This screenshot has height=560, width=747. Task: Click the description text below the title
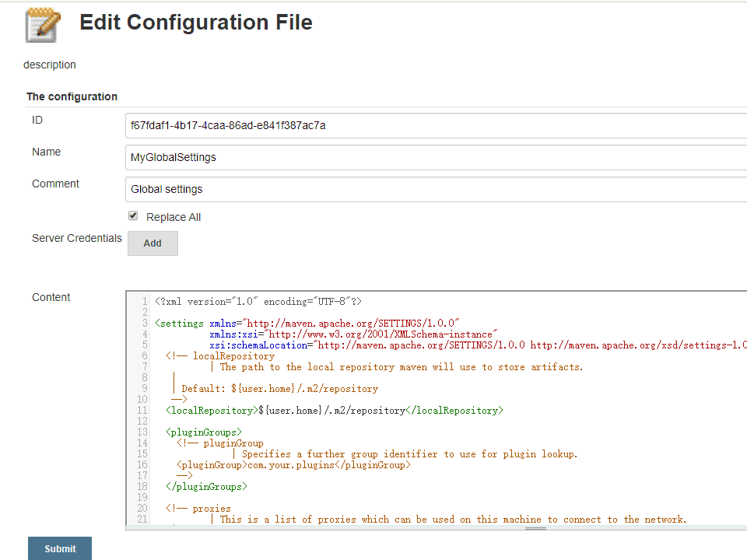click(50, 65)
